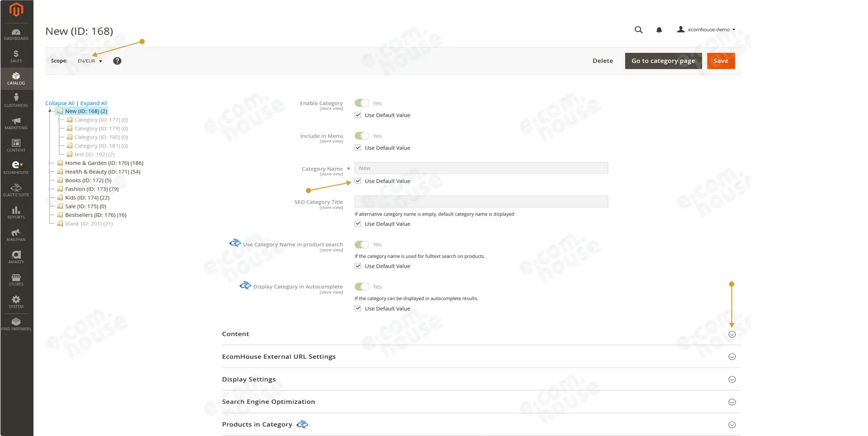Screen dimensions: 868x436
Task: Toggle the Enable Category switch
Action: [x=362, y=103]
